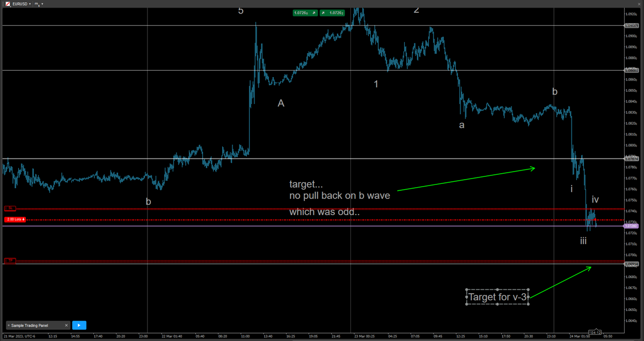Image resolution: width=644 pixels, height=341 pixels.
Task: Select the wave label 'i'
Action: pos(572,189)
